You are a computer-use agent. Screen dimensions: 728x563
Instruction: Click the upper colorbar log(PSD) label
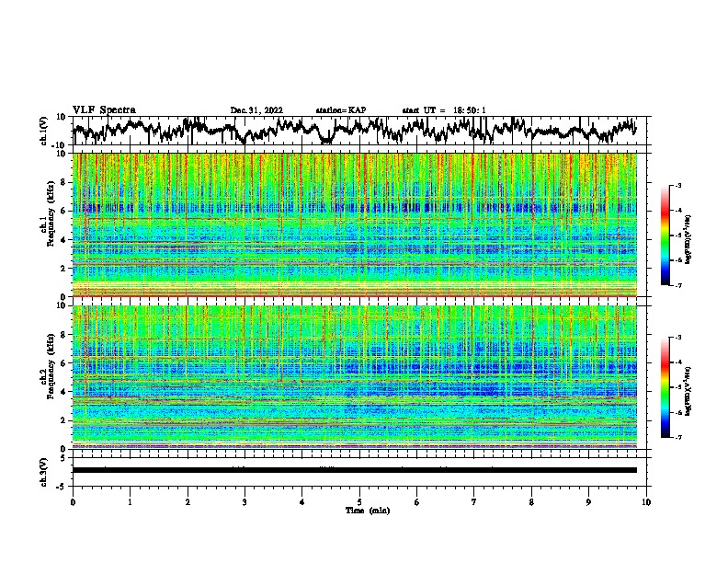[x=688, y=240]
